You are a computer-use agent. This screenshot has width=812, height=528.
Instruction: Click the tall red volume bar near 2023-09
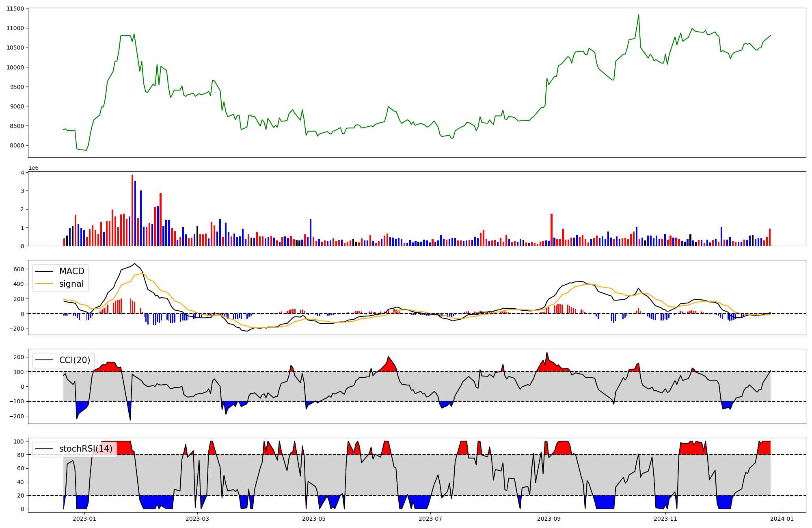click(x=551, y=229)
